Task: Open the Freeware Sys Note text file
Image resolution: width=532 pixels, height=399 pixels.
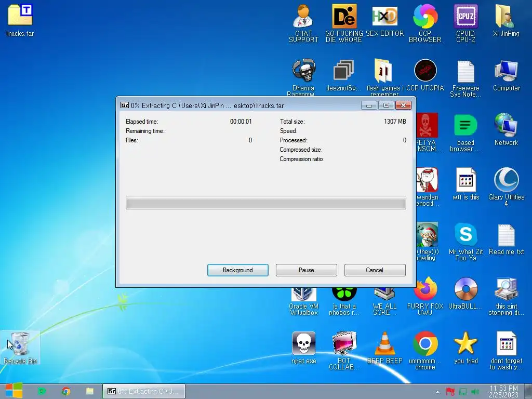Action: pyautogui.click(x=465, y=79)
